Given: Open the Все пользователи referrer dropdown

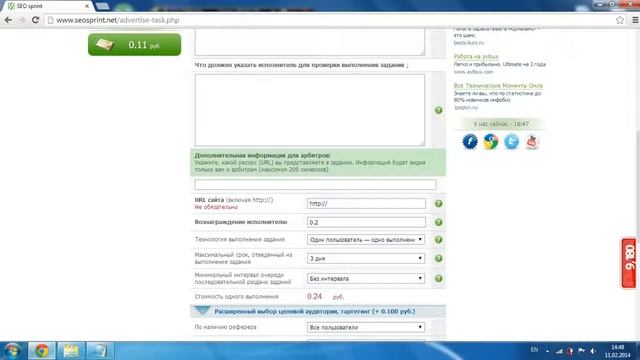Looking at the screenshot, I should [366, 327].
